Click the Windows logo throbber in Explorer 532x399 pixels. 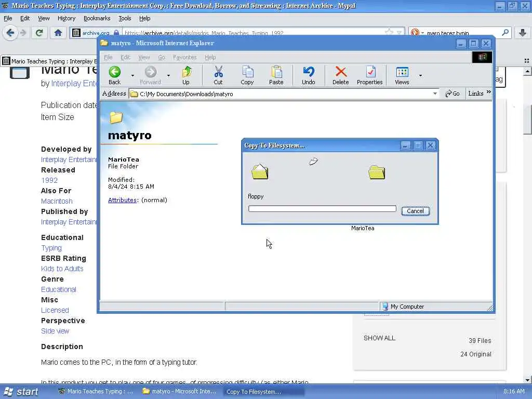tap(482, 57)
